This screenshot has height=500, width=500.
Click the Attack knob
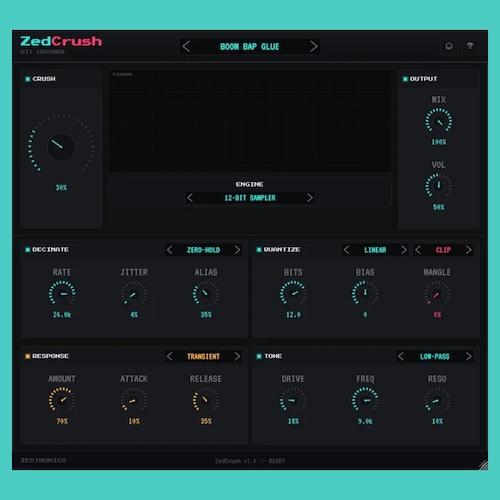[x=134, y=400]
